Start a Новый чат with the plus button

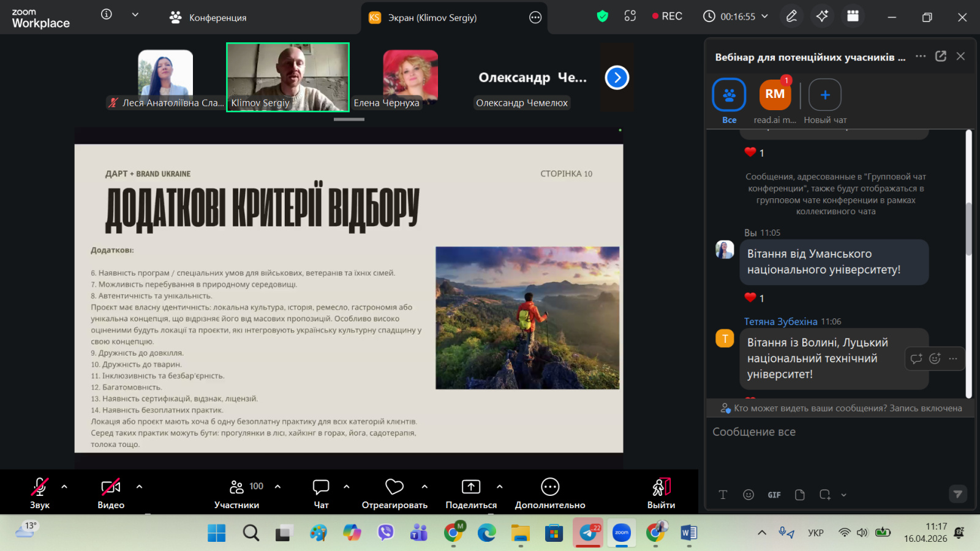[x=824, y=95]
